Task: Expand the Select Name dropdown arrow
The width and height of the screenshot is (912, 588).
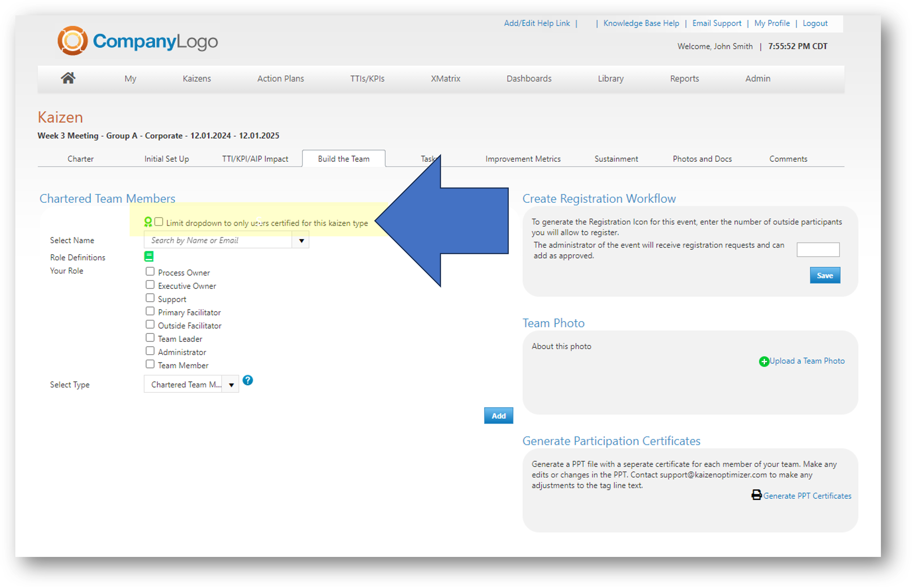Action: pos(301,240)
